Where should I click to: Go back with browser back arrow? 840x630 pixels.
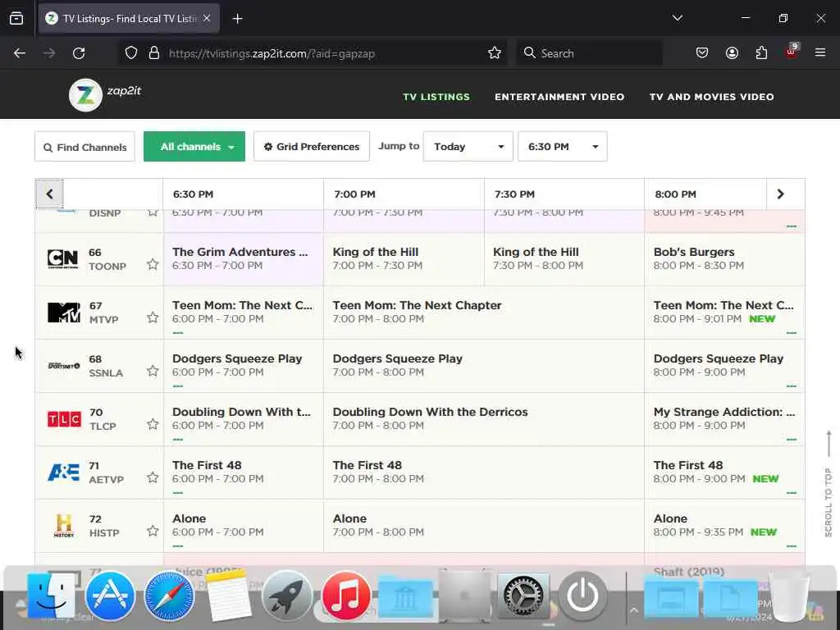pos(20,53)
